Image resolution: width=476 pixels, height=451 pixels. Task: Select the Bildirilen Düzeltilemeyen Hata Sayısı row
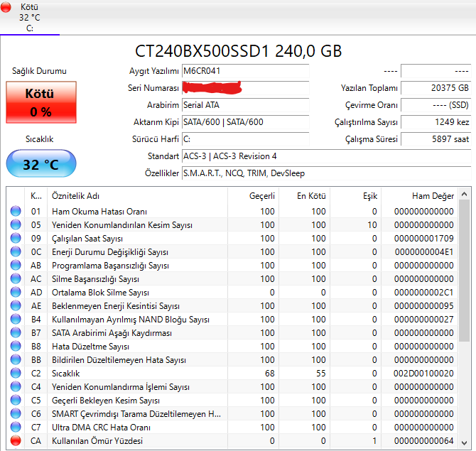coord(232,360)
